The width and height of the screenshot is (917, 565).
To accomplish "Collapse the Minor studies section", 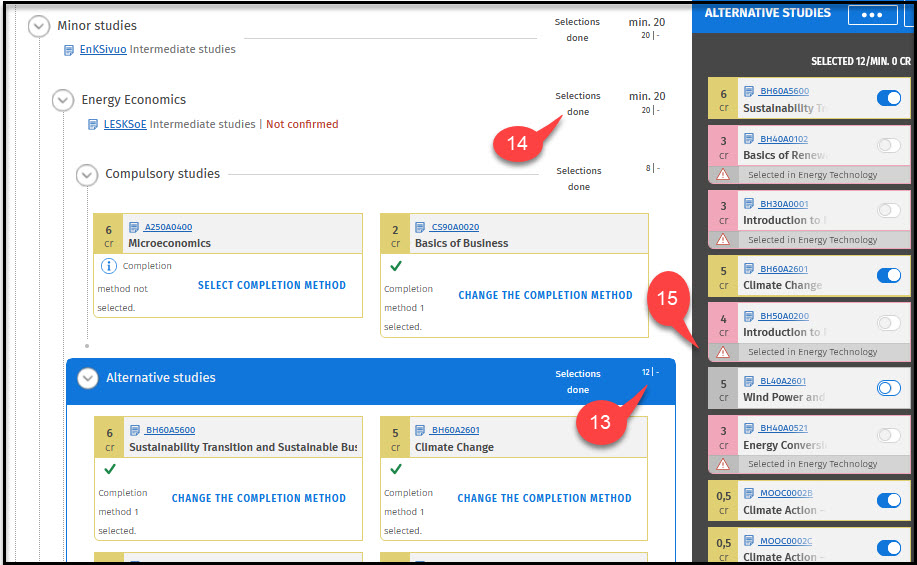I will [39, 26].
